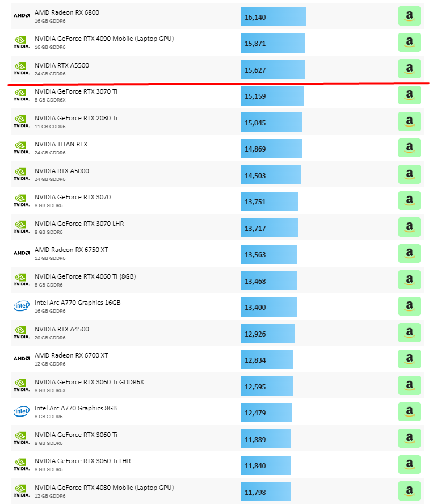Viewport: 437px width, 504px height.
Task: Click Amazon icon for AMD Radeon RX 6800
Action: [409, 16]
